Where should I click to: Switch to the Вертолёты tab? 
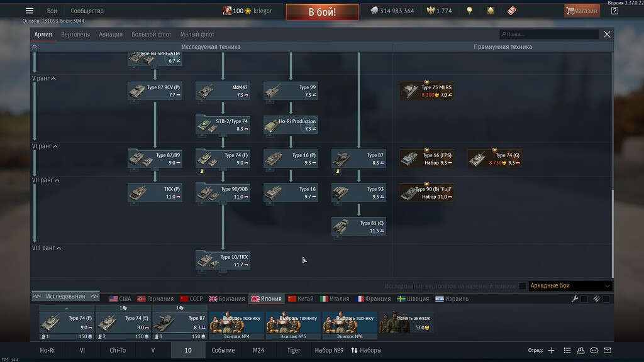75,35
